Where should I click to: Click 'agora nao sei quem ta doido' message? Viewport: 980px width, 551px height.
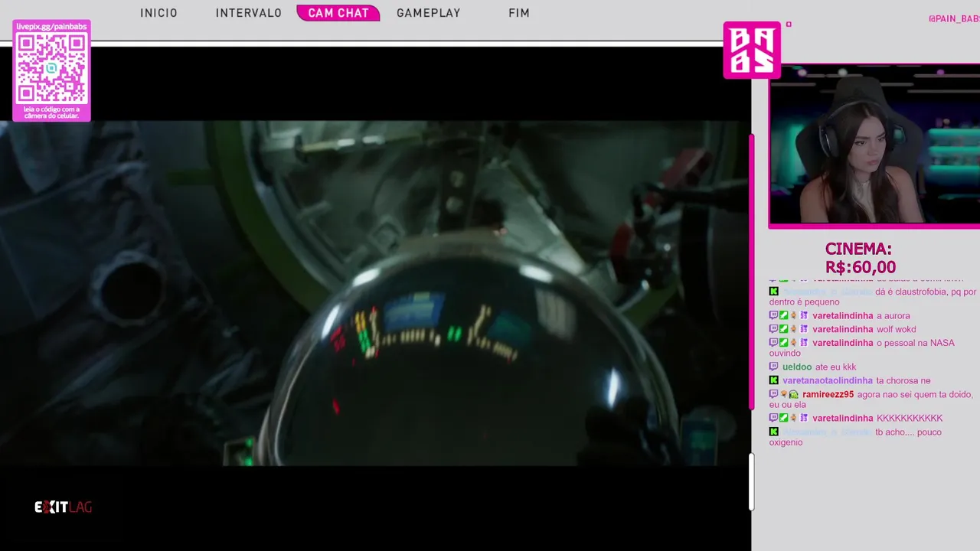(871, 399)
